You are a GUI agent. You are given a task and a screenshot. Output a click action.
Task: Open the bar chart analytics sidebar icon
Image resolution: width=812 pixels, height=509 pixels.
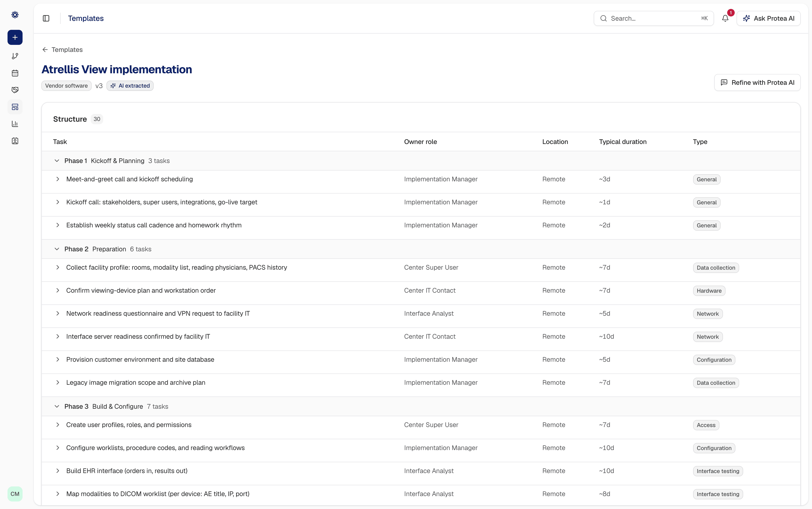click(15, 124)
